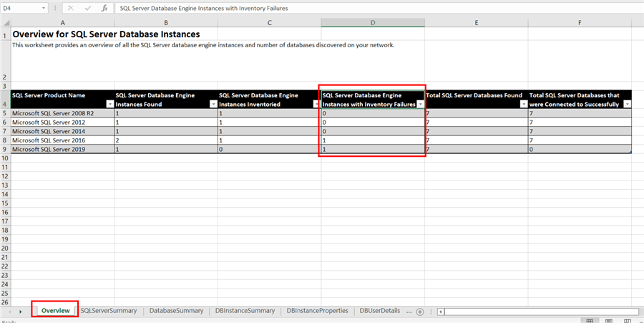
Task: Click cell 'Microsoft SQL Server 2019'
Action: (63, 150)
